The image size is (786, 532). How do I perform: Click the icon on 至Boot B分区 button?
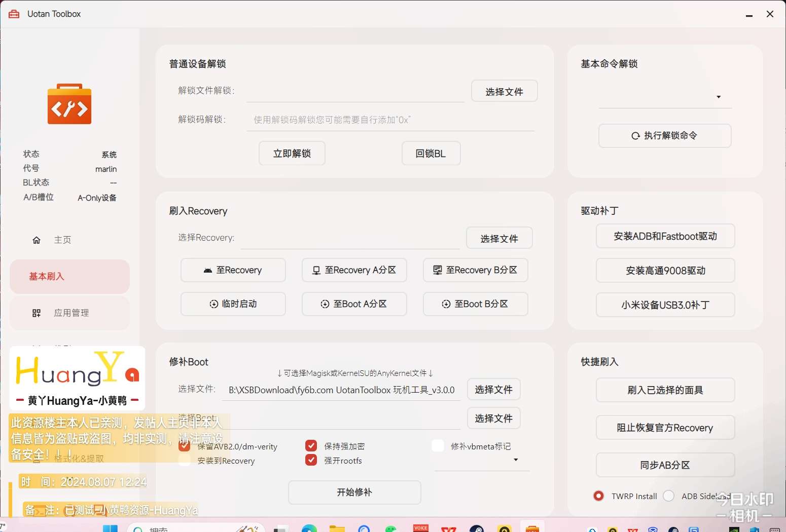tap(446, 304)
